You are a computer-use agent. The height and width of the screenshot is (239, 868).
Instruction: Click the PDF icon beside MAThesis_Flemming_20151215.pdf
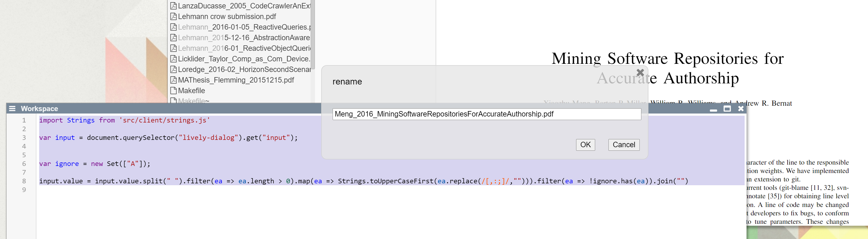click(173, 80)
